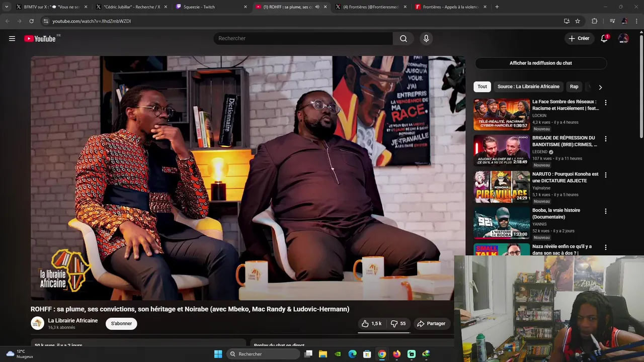View site information icon in address bar
This screenshot has width=644, height=362.
coord(46,21)
